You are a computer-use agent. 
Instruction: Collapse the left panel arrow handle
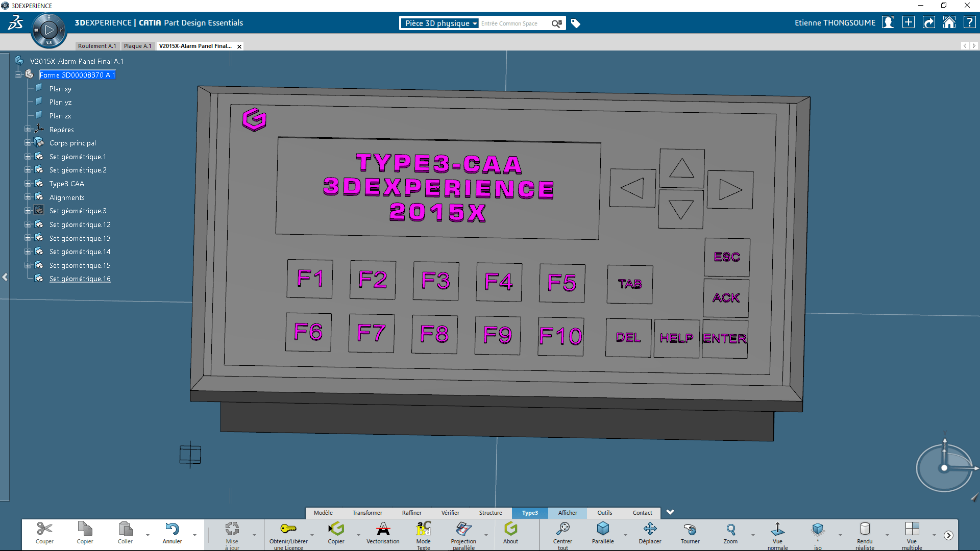click(x=5, y=277)
